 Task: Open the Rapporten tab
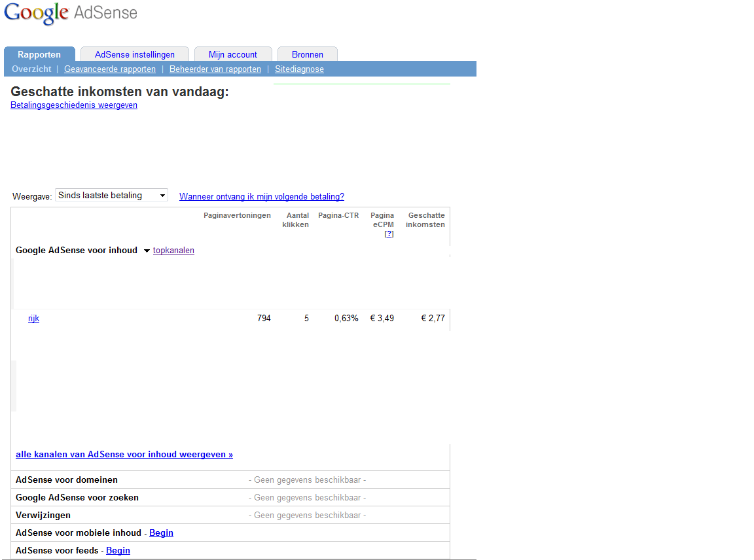coord(39,54)
